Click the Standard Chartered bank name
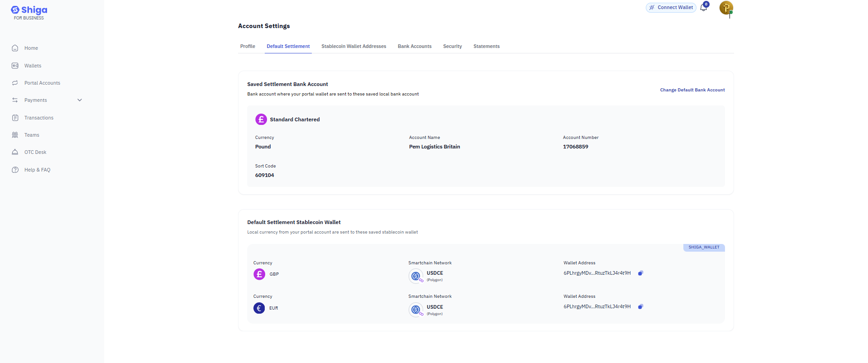Viewport: 868px width, 363px height. (295, 119)
